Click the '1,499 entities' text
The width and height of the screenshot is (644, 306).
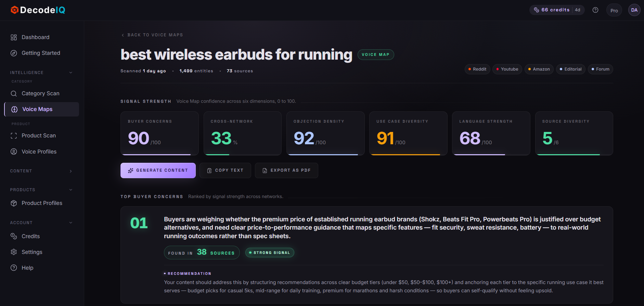[x=196, y=71]
